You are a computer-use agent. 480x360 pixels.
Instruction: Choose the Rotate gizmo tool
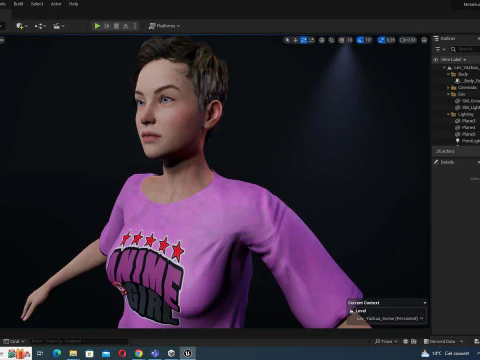304,40
